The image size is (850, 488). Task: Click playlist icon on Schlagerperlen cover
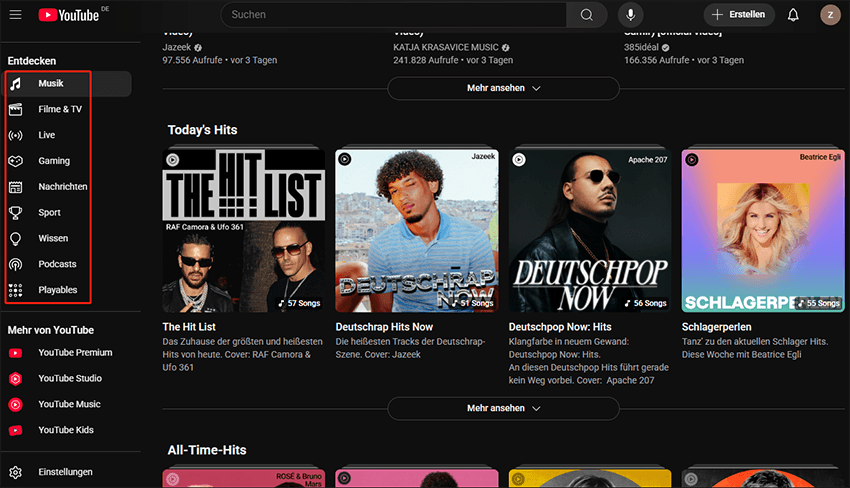coord(692,159)
